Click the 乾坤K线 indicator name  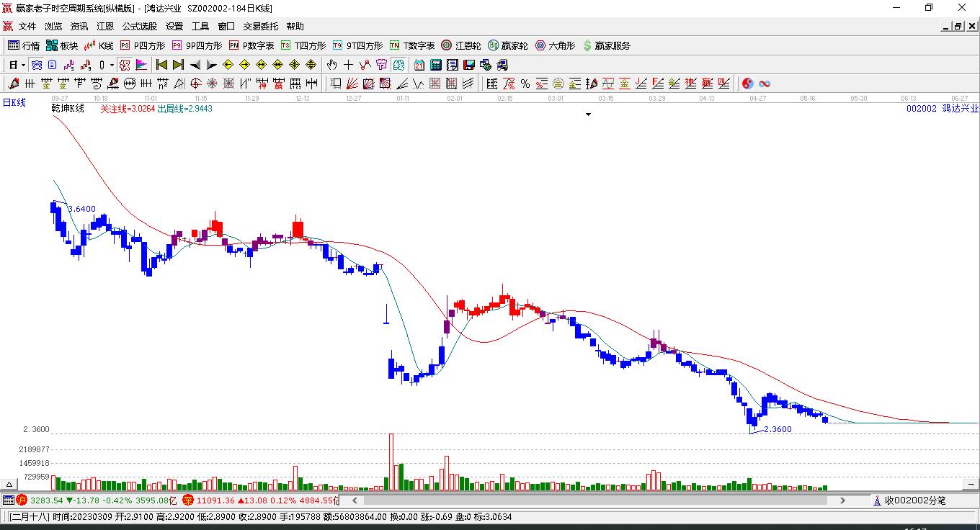click(68, 109)
